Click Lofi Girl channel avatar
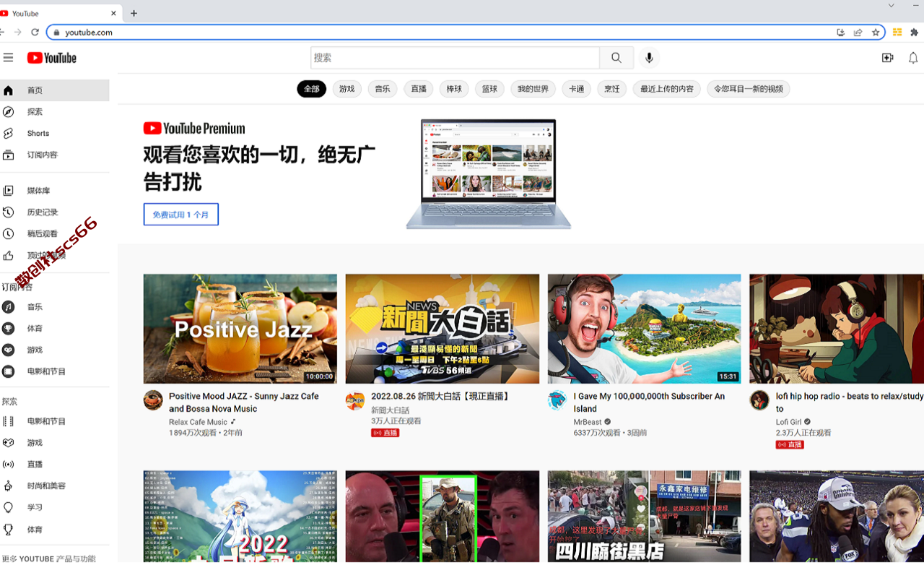 759,400
